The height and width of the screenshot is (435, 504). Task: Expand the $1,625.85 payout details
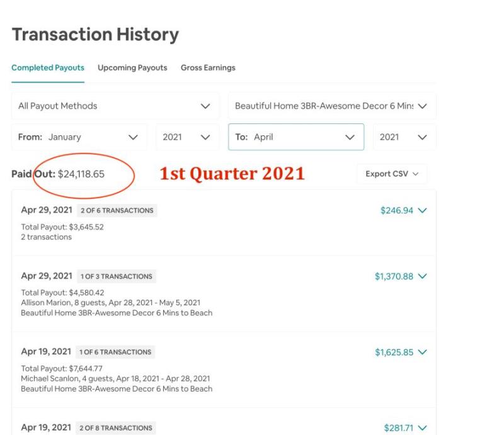pyautogui.click(x=422, y=352)
